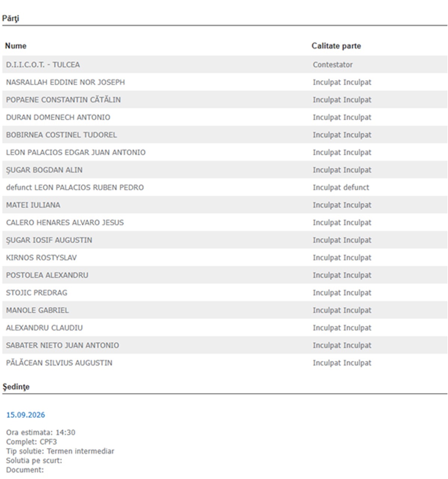Click on DURAN DOMENECH ANTONIO name
The image size is (448, 479).
coord(58,117)
